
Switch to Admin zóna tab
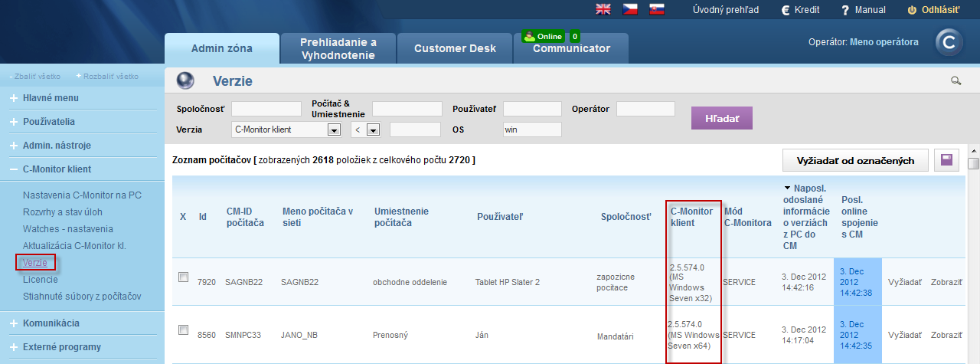point(221,48)
